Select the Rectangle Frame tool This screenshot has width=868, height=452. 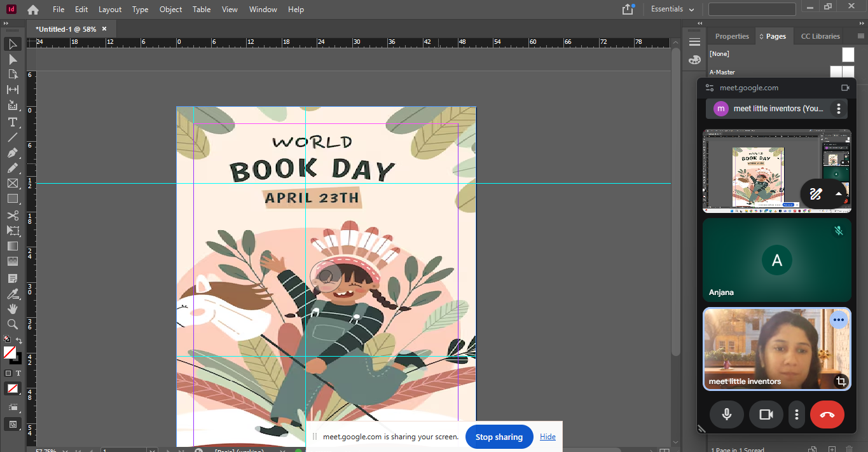point(12,184)
